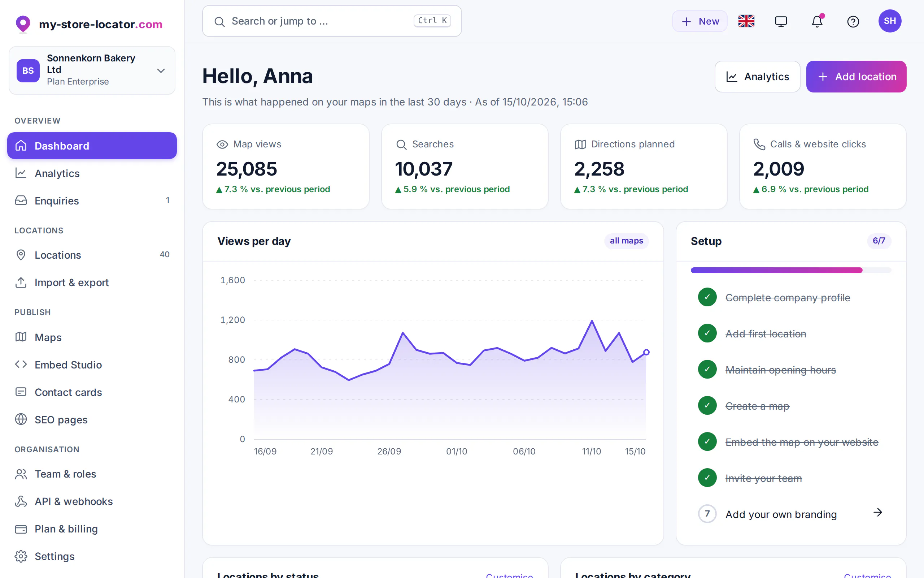The image size is (924, 578).
Task: Expand the Sonnenkorn Bakery Ltd organisation switcher
Action: [92, 70]
